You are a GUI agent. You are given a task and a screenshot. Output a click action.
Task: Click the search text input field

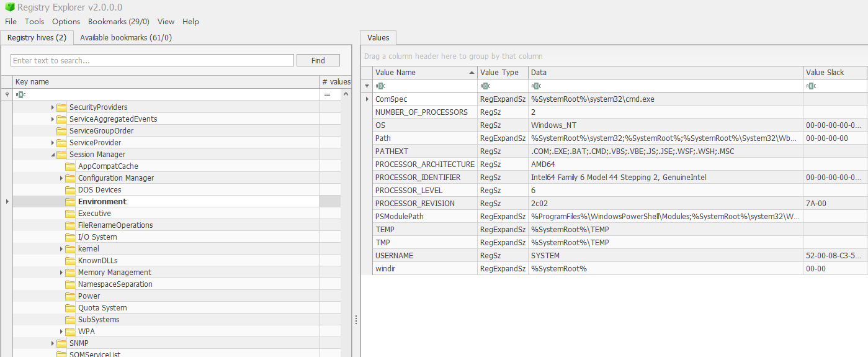click(x=152, y=60)
